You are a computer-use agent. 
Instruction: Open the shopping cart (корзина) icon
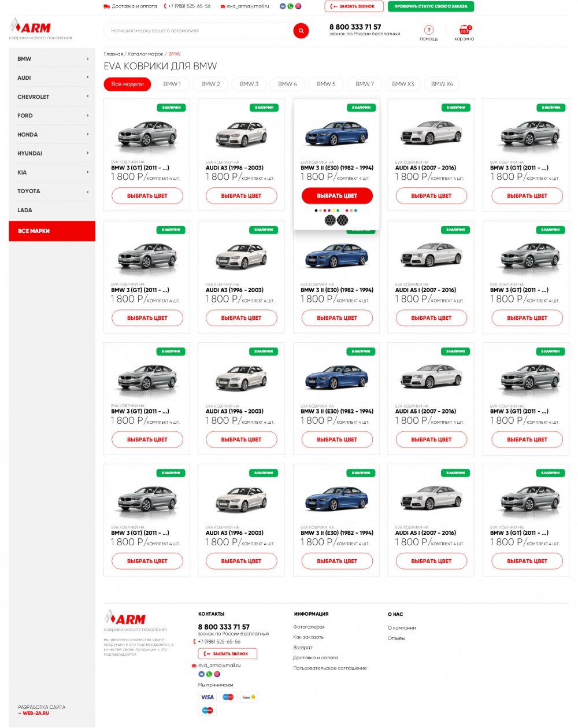[x=464, y=30]
